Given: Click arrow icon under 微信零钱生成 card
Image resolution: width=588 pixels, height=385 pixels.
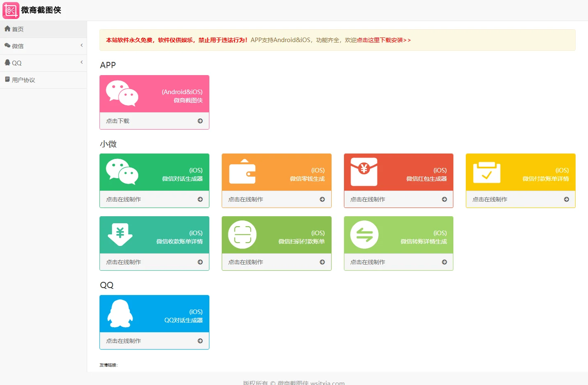Looking at the screenshot, I should click(322, 199).
